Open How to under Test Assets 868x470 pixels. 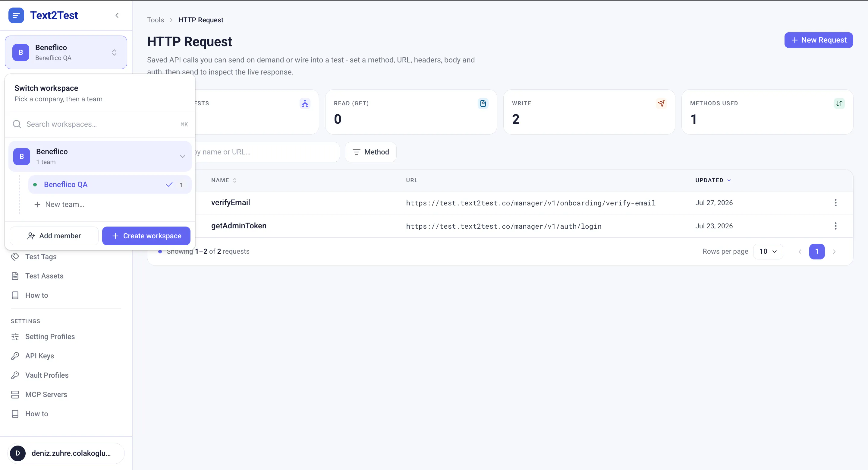coord(36,295)
